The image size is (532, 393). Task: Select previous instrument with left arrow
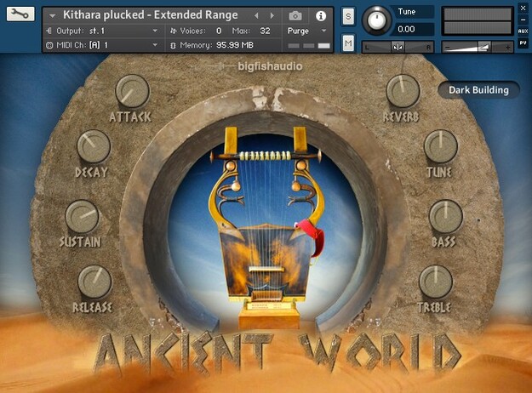tap(256, 15)
